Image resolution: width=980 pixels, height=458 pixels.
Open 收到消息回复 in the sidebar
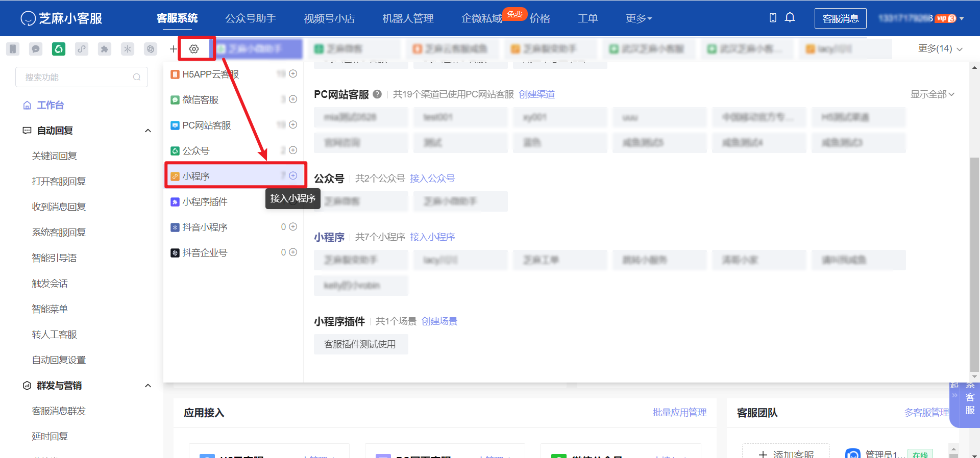pyautogui.click(x=59, y=207)
